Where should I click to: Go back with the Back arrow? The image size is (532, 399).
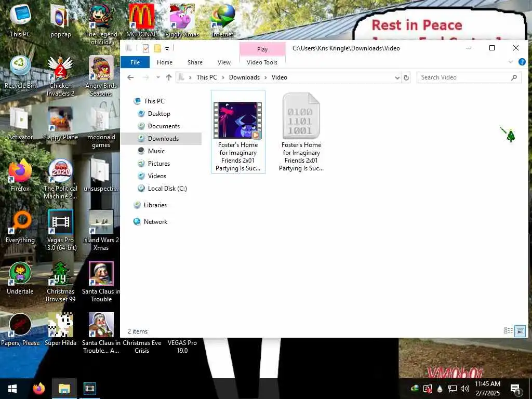point(130,77)
